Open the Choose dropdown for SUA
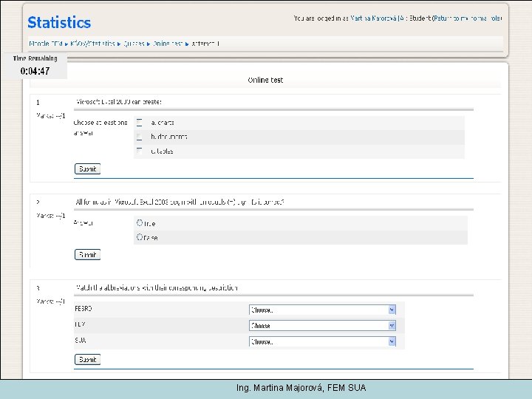The height and width of the screenshot is (399, 532). click(322, 341)
